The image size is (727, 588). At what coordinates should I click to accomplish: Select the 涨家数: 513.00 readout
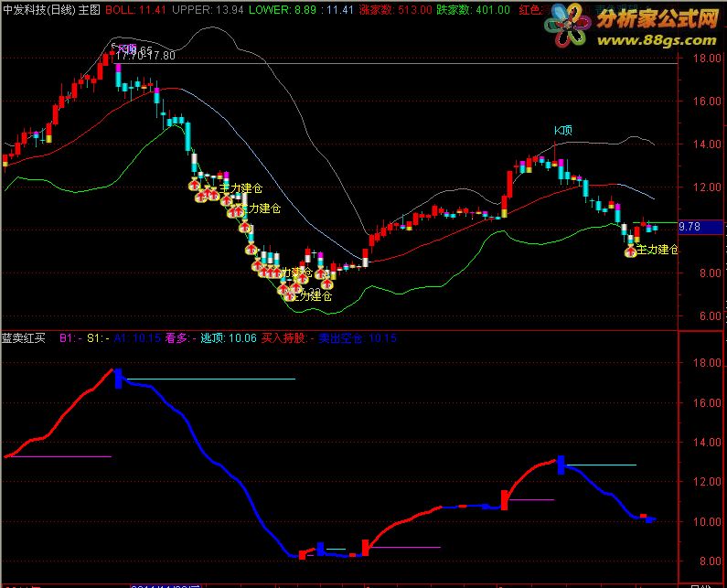click(x=395, y=10)
